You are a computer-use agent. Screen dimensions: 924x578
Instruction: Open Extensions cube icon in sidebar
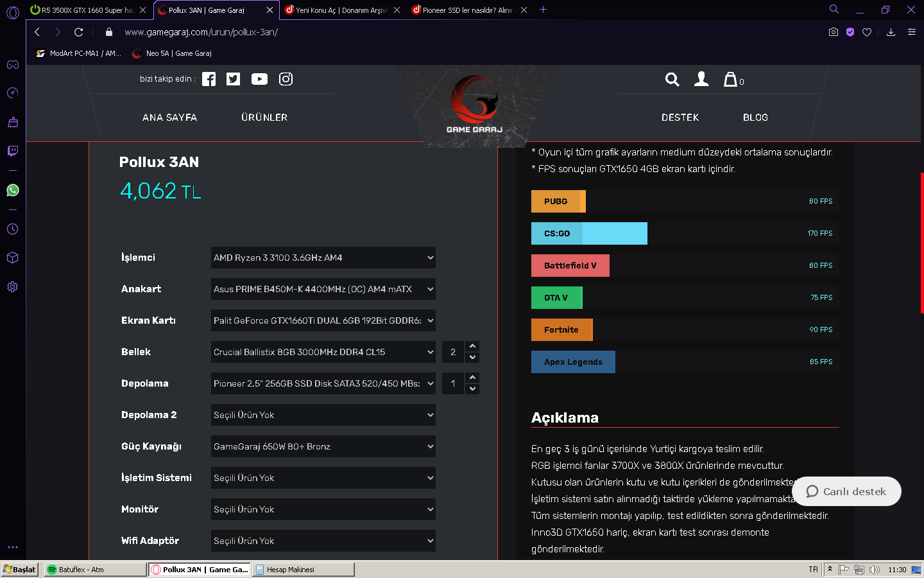click(13, 258)
